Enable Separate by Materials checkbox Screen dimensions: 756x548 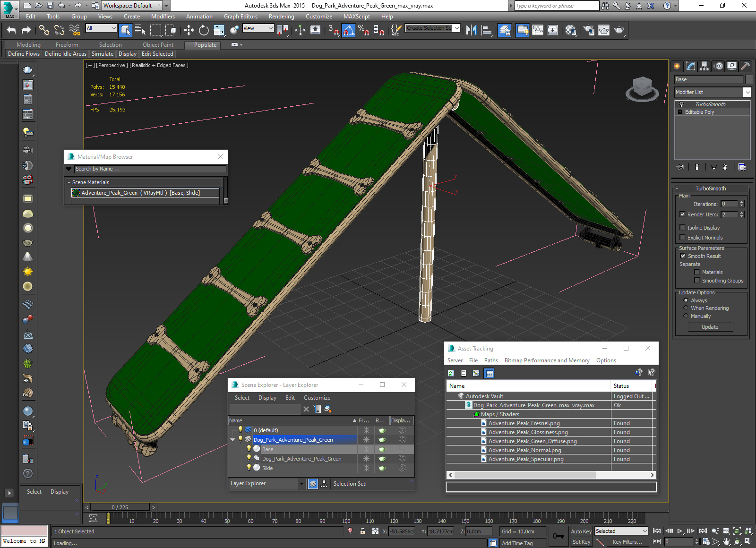(x=697, y=272)
